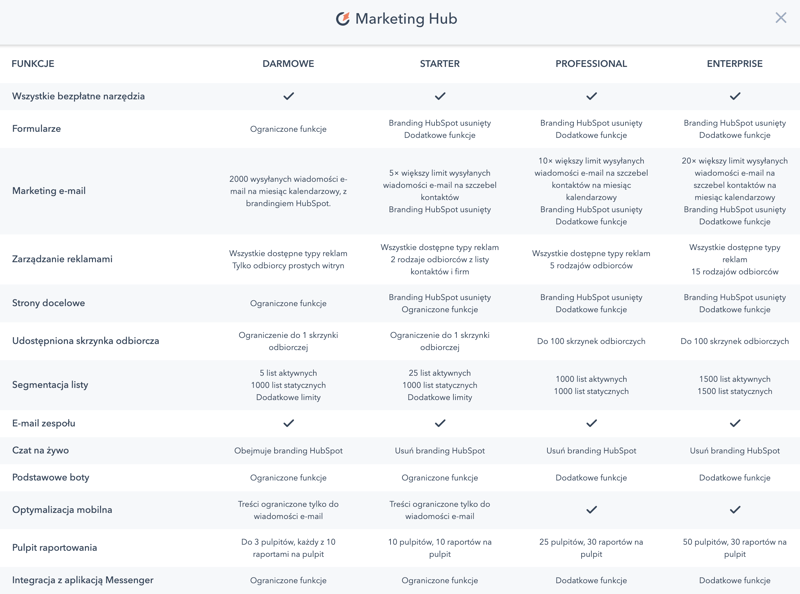
Task: Click the Enterprise checkmark for Optymalizacja mobilna
Action: click(x=735, y=510)
